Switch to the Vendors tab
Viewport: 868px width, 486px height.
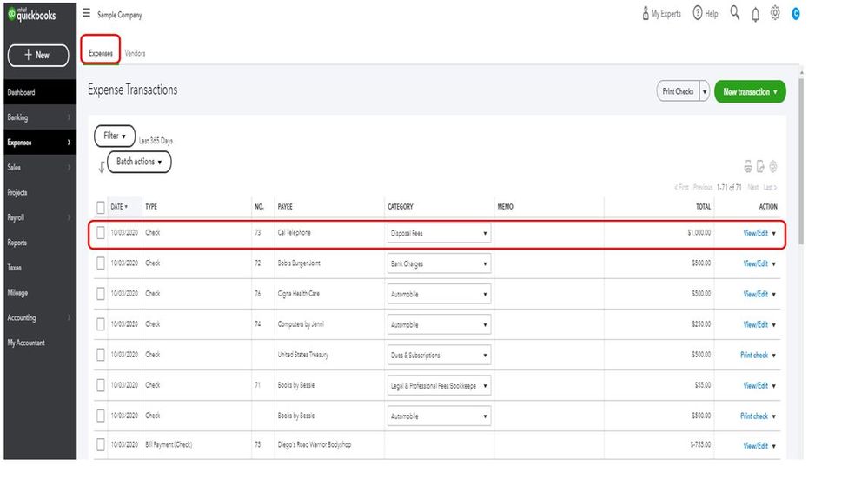[x=135, y=53]
